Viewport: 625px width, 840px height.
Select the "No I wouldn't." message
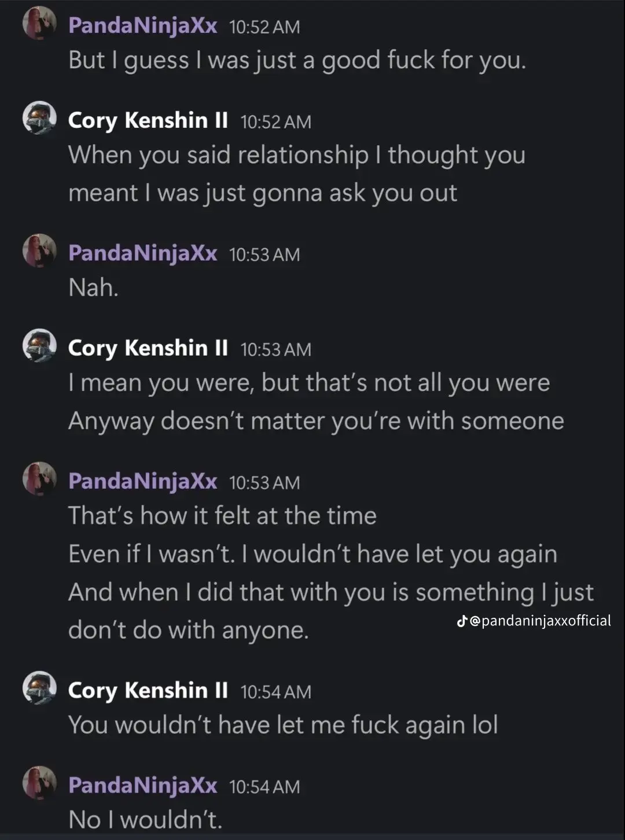point(145,819)
